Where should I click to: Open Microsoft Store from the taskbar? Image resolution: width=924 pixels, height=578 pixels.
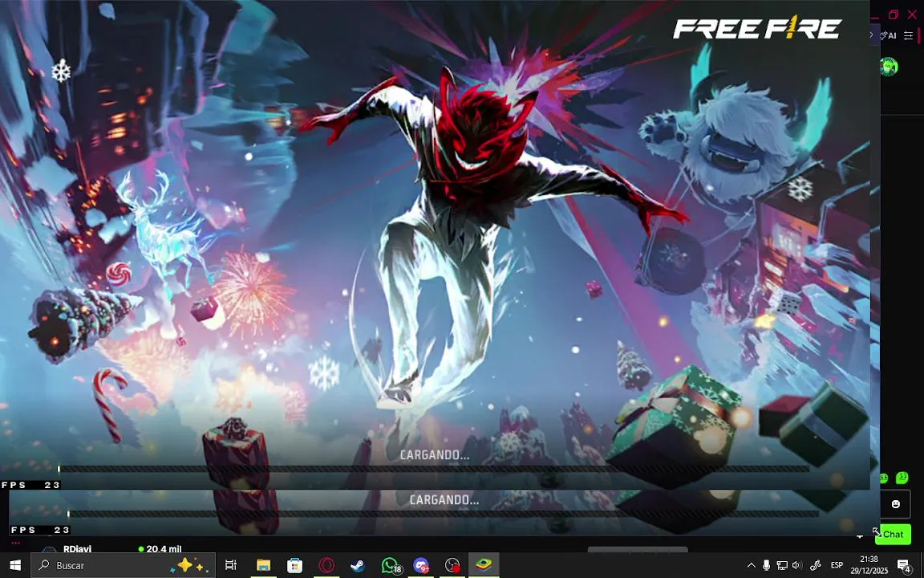click(294, 566)
